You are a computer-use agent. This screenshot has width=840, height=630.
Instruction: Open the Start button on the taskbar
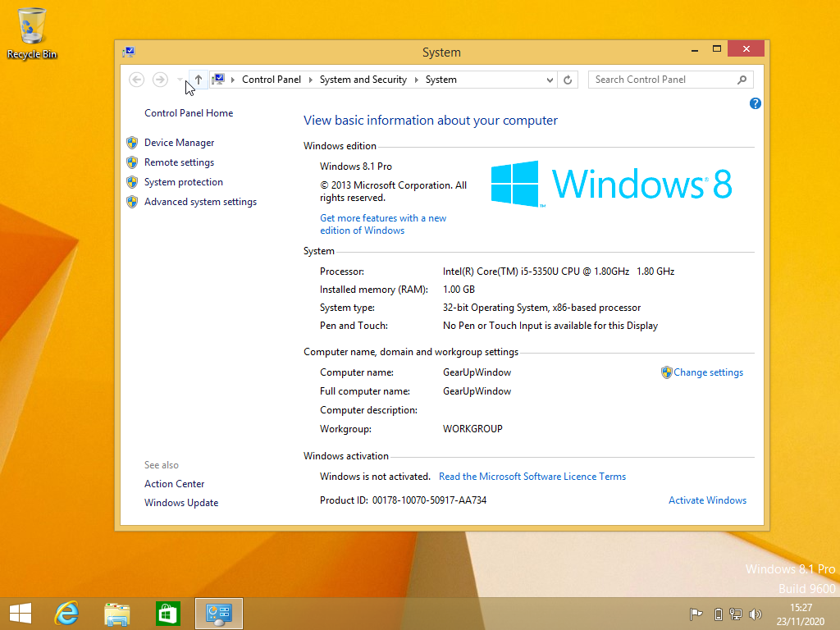[21, 614]
